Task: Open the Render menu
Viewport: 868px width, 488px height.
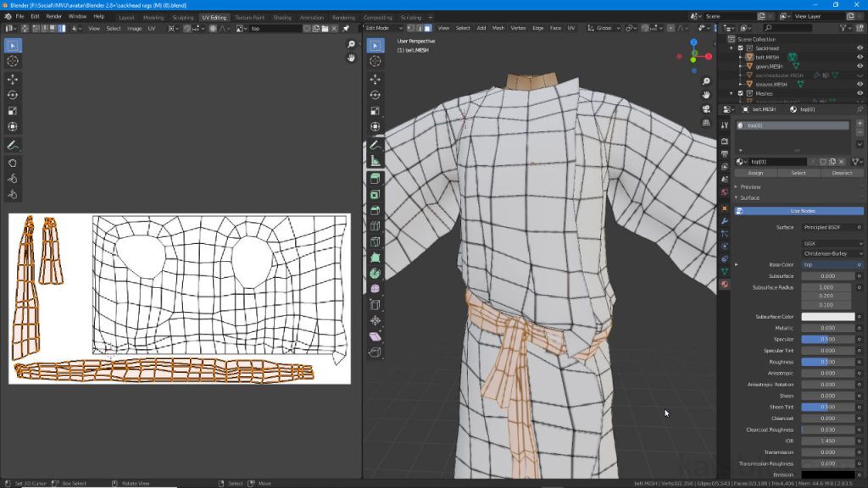Action: click(x=53, y=16)
